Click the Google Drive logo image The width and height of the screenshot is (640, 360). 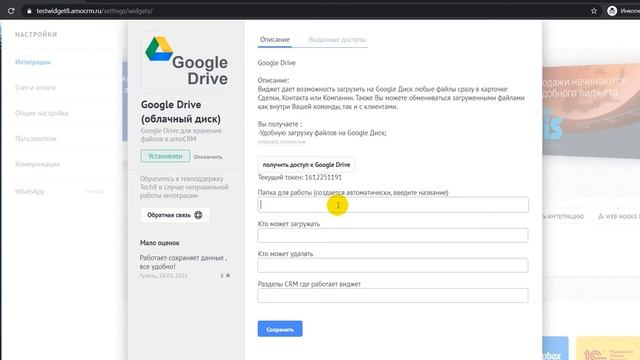click(x=187, y=61)
